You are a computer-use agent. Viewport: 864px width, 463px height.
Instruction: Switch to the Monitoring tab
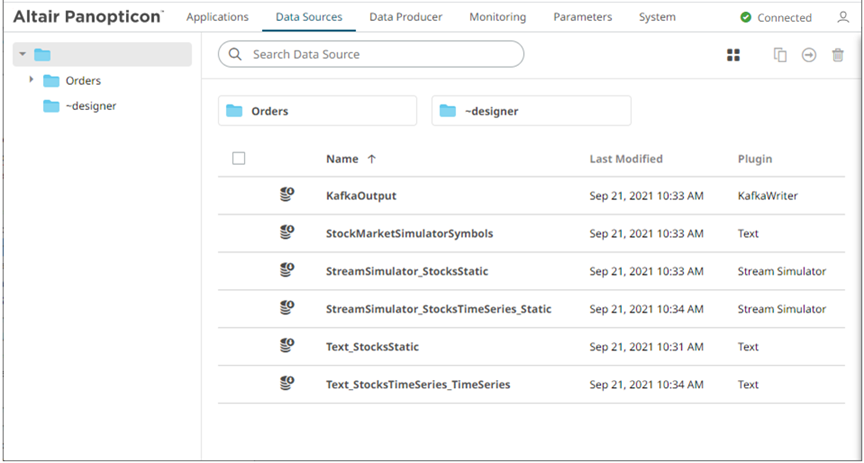[x=497, y=17]
